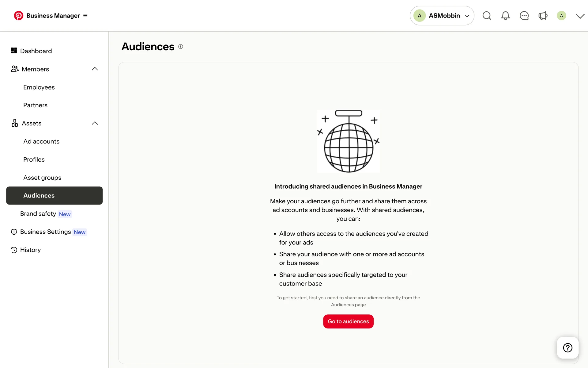This screenshot has height=368, width=588.
Task: Open the notifications bell icon
Action: (505, 16)
